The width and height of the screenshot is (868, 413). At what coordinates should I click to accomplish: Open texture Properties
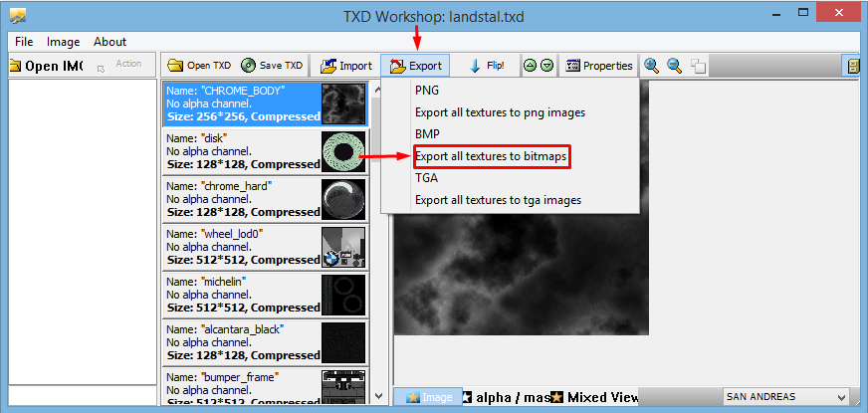[x=598, y=66]
